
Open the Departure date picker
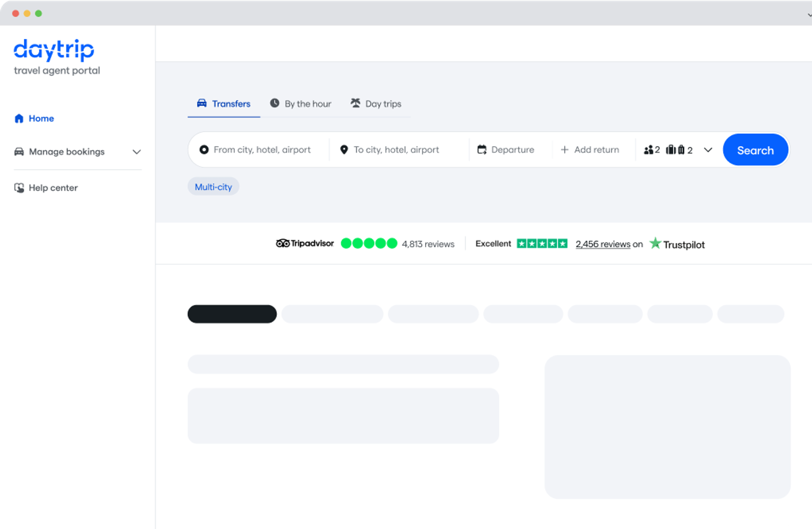coord(511,150)
